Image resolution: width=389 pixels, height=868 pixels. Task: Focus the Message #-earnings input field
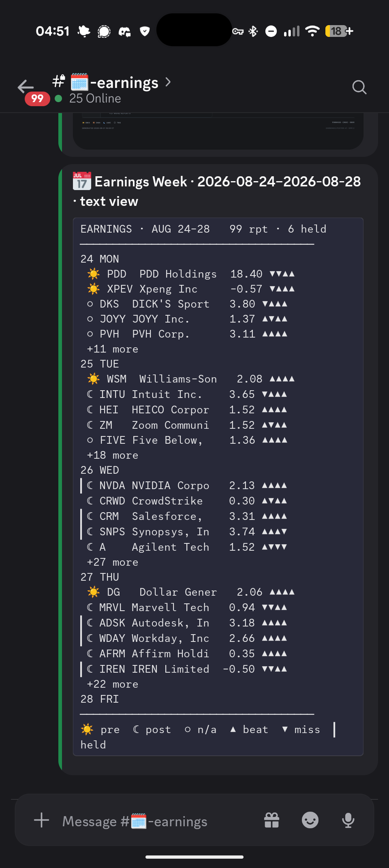click(135, 821)
